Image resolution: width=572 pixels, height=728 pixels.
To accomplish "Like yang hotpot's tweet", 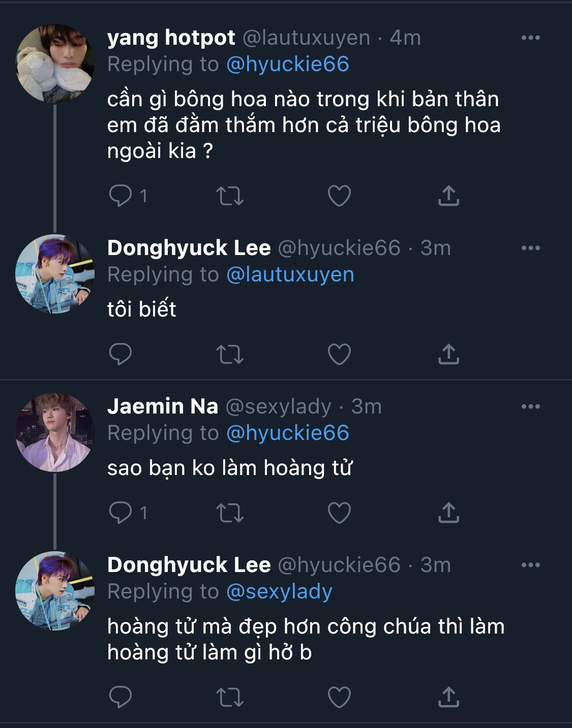I will [x=339, y=196].
